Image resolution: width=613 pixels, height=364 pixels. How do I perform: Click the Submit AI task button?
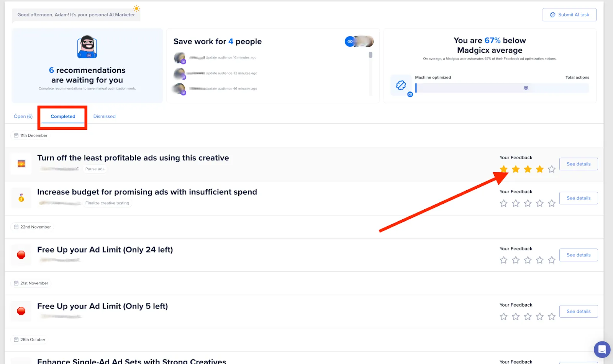569,15
